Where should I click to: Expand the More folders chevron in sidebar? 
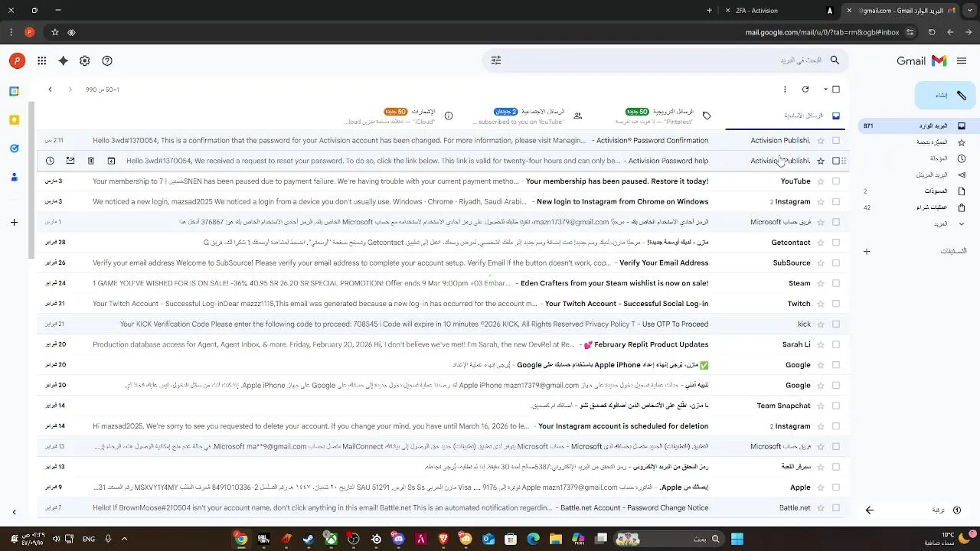(x=962, y=223)
